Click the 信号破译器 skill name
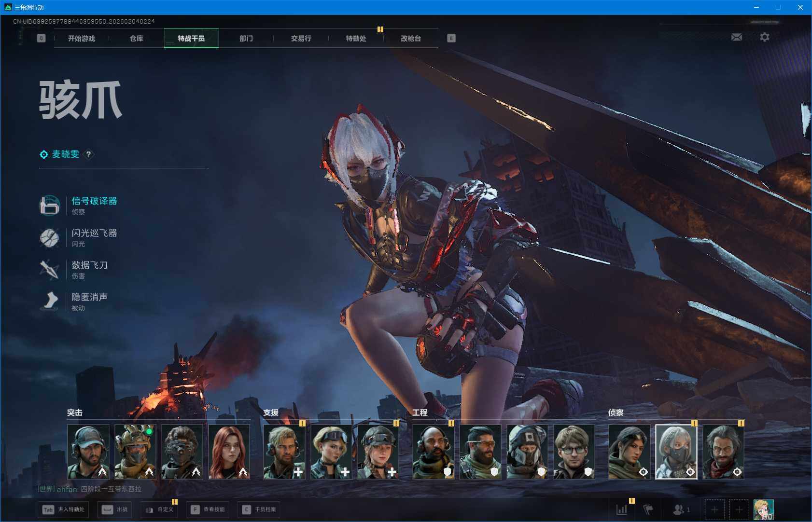This screenshot has width=812, height=522. tap(95, 201)
